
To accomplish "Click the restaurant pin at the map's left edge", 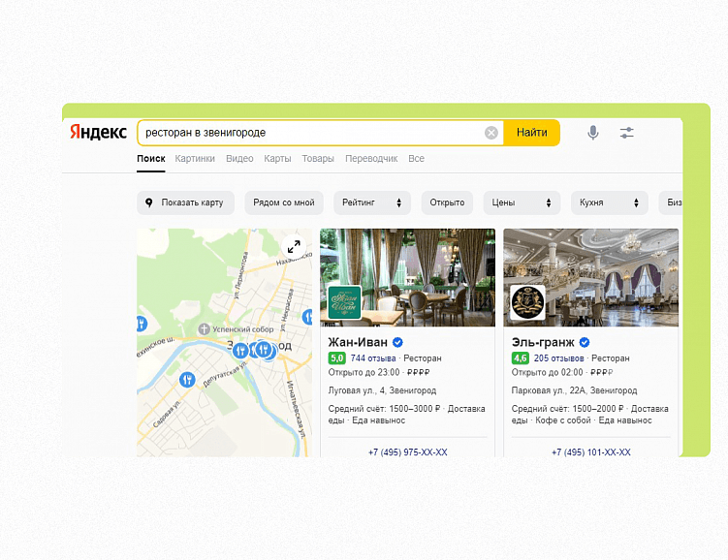I will (x=142, y=324).
